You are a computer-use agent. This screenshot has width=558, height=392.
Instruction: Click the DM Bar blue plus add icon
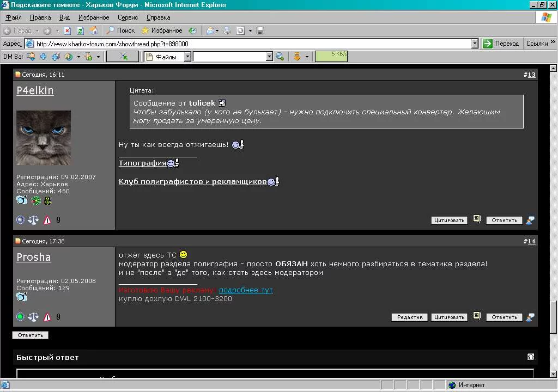[x=44, y=57]
